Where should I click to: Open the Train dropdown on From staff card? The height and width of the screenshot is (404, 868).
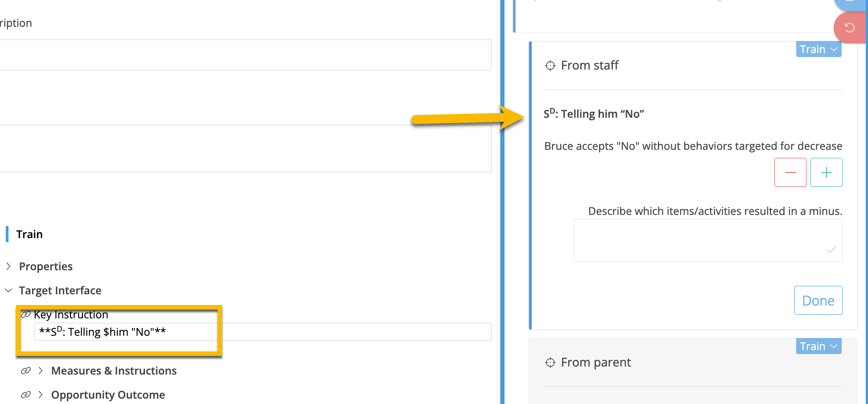click(x=818, y=49)
